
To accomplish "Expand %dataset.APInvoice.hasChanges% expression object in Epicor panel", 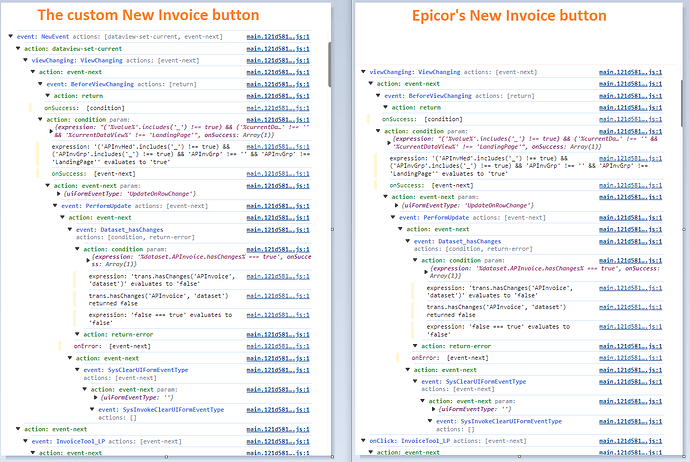I will pyautogui.click(x=426, y=272).
